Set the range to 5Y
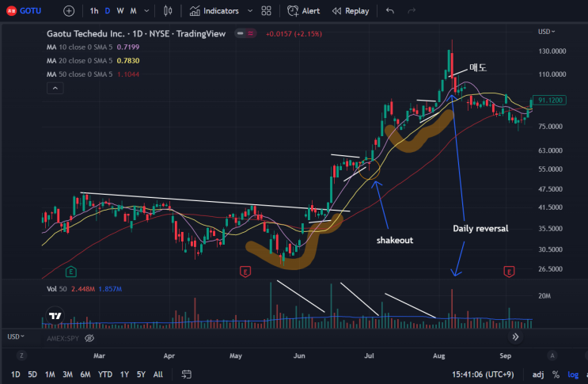This screenshot has height=384, width=588. pos(141,374)
